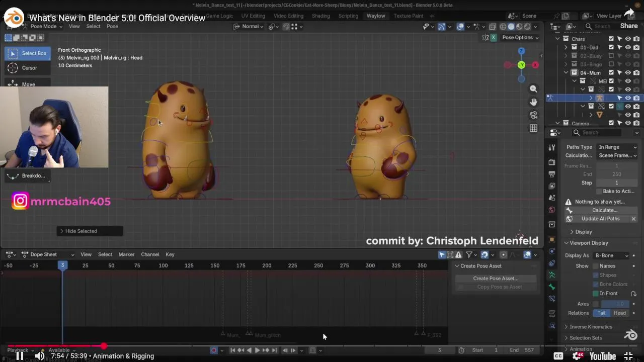Enable the 02-Bluey collection checkbox

611,56
